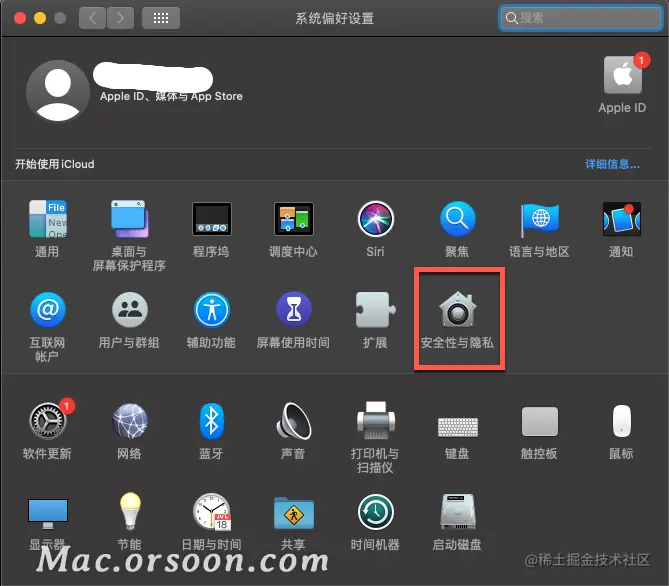669x586 pixels.
Task: Open 节能 Energy Saver preferences
Action: coord(129,511)
